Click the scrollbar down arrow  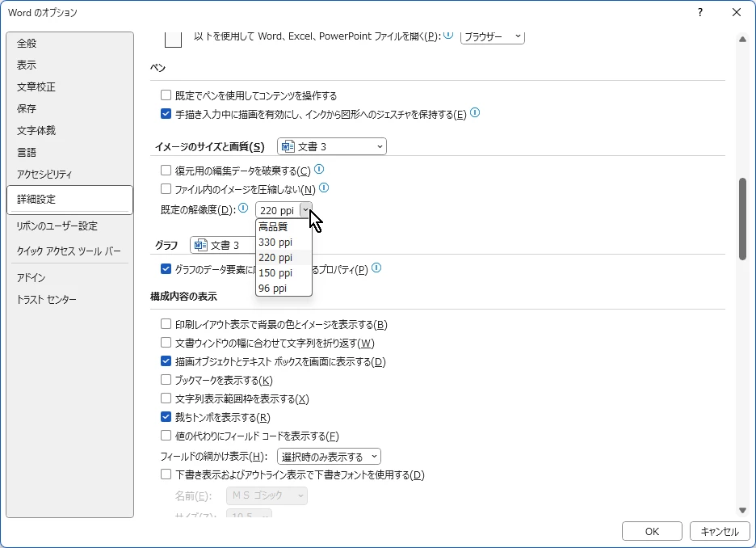[x=742, y=510]
